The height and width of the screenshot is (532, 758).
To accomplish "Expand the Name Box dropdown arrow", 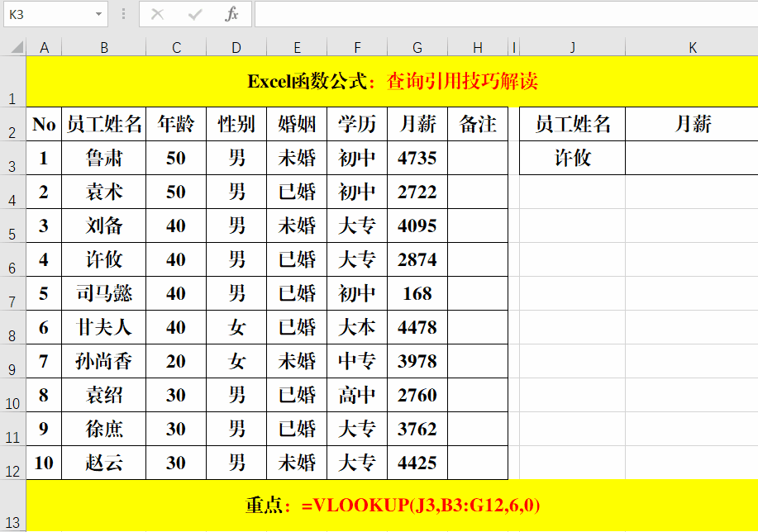I will click(x=98, y=14).
